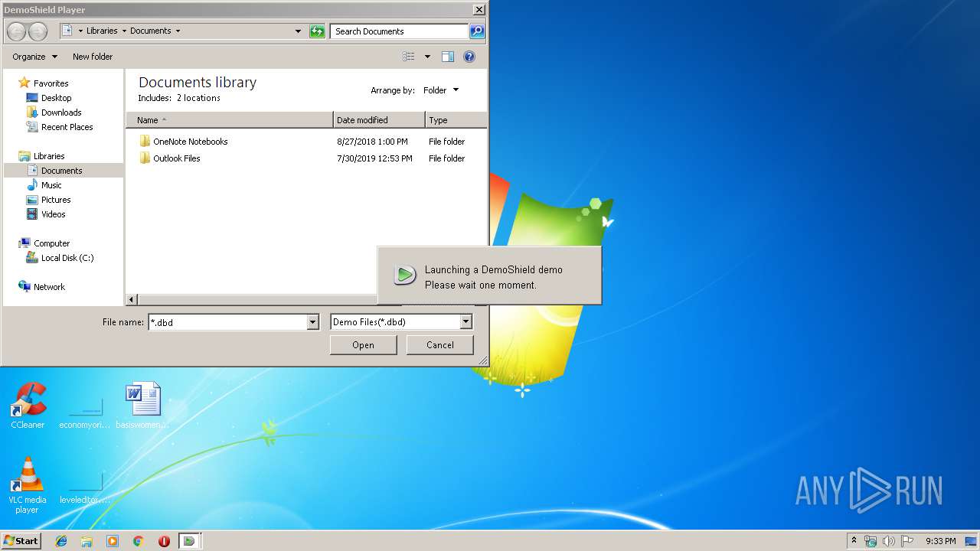980x551 pixels.
Task: Click the Start button
Action: tap(21, 541)
